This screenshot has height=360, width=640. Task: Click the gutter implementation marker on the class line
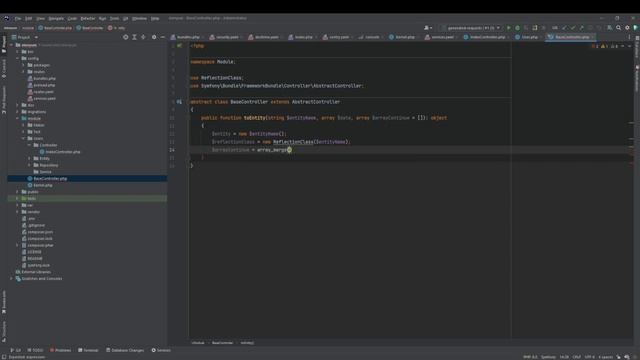tap(179, 102)
